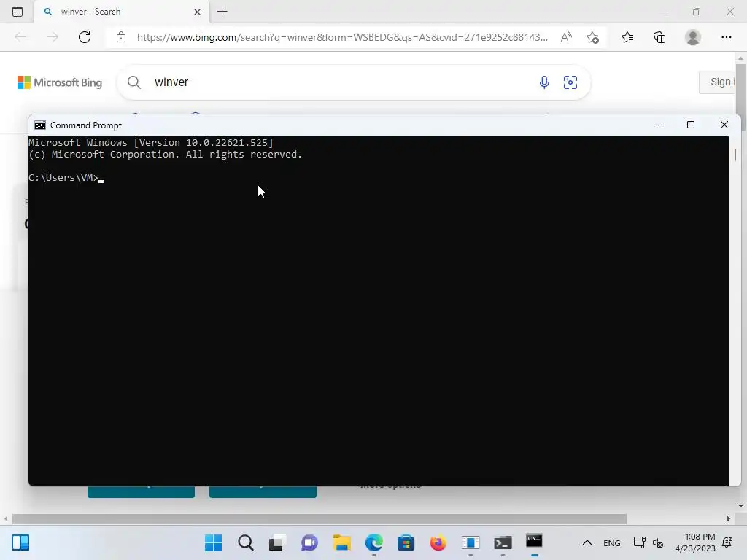Switch to Microsoft Edge taskbar icon
The height and width of the screenshot is (560, 747).
374,542
